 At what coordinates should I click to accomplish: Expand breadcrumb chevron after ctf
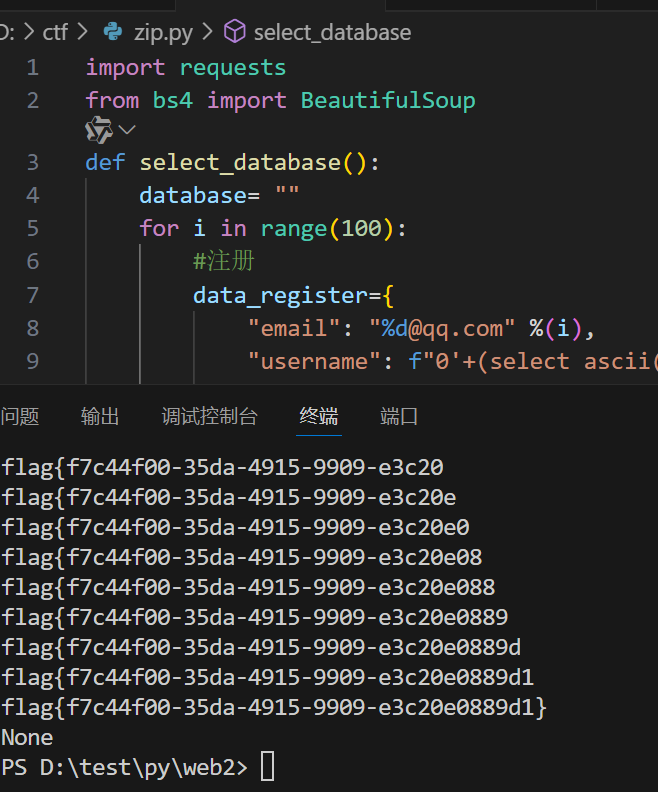pos(83,32)
